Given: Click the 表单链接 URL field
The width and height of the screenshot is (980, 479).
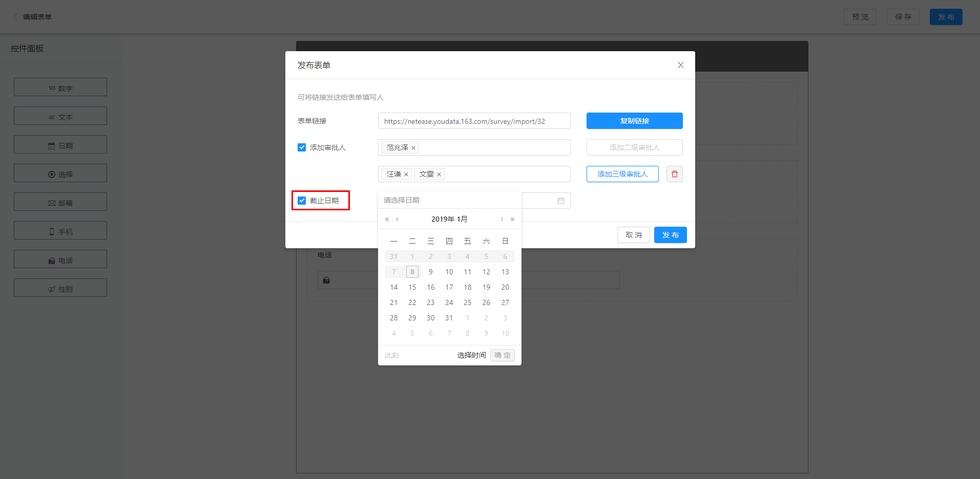Looking at the screenshot, I should pyautogui.click(x=474, y=121).
